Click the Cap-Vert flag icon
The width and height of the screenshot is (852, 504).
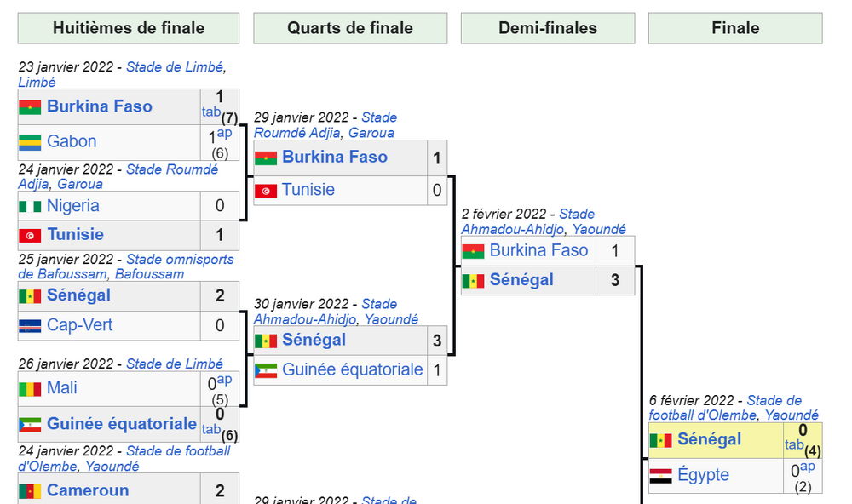tap(30, 326)
